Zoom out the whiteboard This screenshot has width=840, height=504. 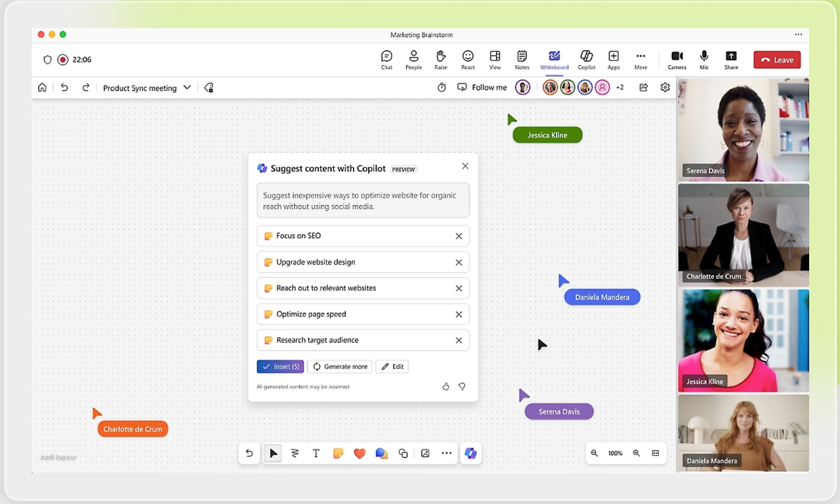(x=594, y=453)
